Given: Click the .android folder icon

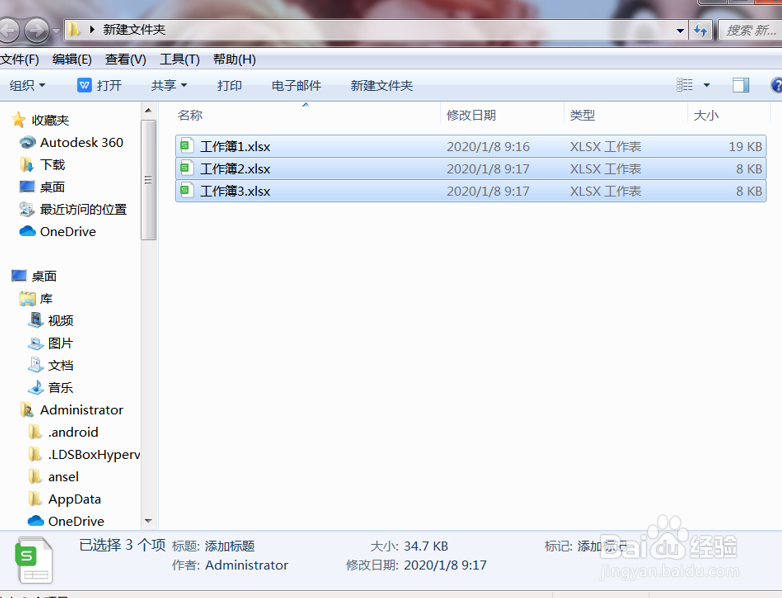Looking at the screenshot, I should point(35,432).
